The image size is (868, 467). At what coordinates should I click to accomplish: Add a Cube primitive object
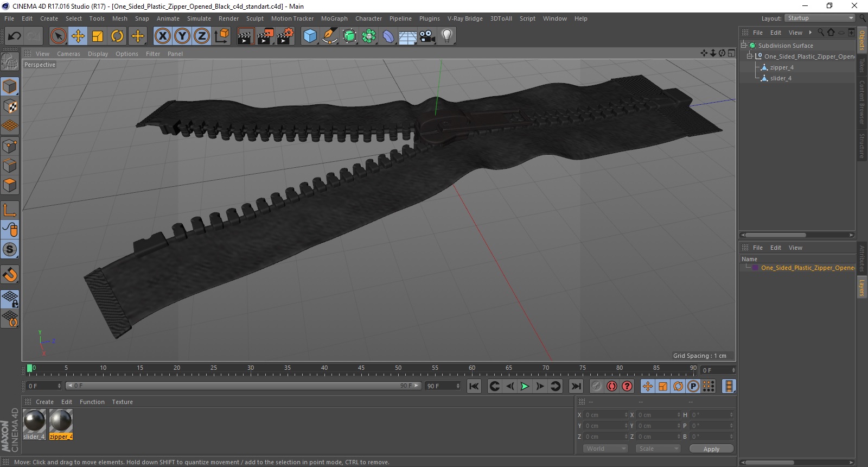(x=310, y=36)
